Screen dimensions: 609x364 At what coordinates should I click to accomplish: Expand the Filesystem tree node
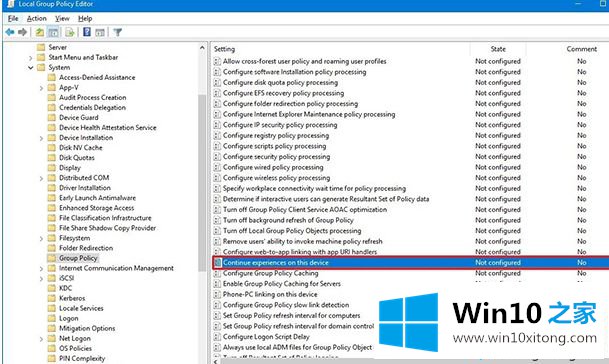point(41,238)
